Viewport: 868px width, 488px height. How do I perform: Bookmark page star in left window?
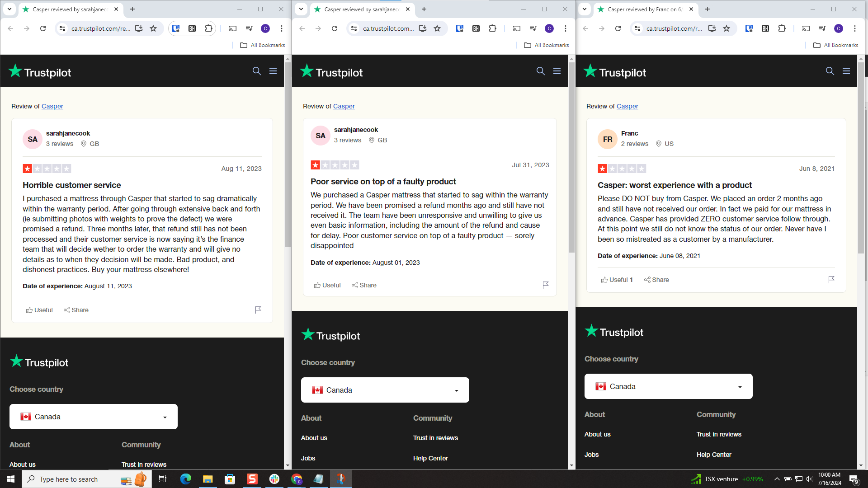[153, 28]
